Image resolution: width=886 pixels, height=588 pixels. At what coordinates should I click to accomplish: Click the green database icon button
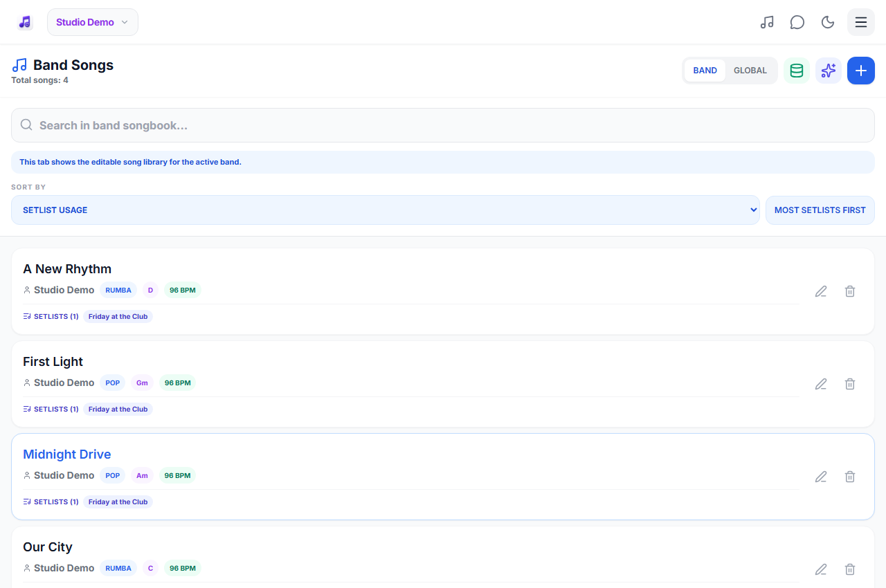(797, 71)
